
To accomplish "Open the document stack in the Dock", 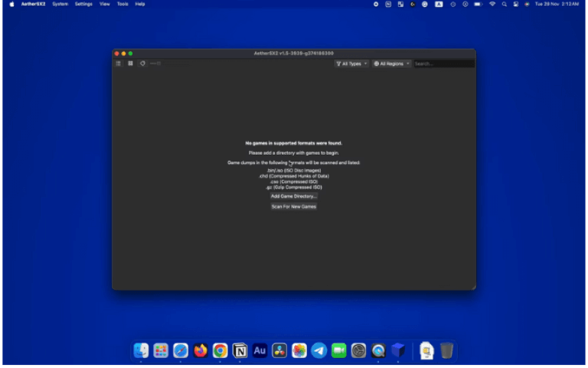I will tap(426, 350).
